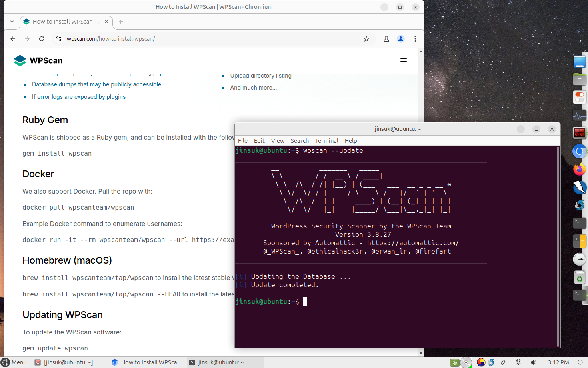Screen dimensions: 588x368
Task: Bookmark this page with the star icon
Action: [366, 39]
